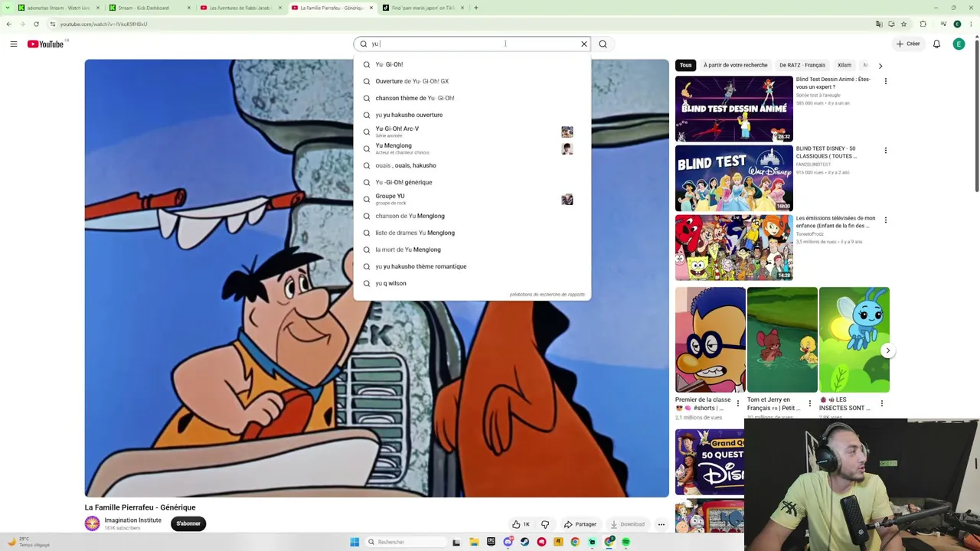The width and height of the screenshot is (980, 551).
Task: Go to the YouTube home logo
Action: tap(46, 44)
